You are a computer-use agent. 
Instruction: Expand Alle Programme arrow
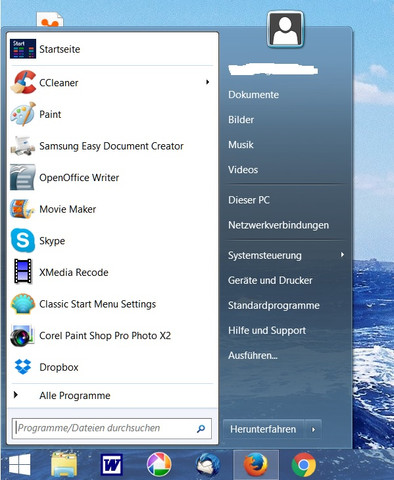tap(15, 395)
